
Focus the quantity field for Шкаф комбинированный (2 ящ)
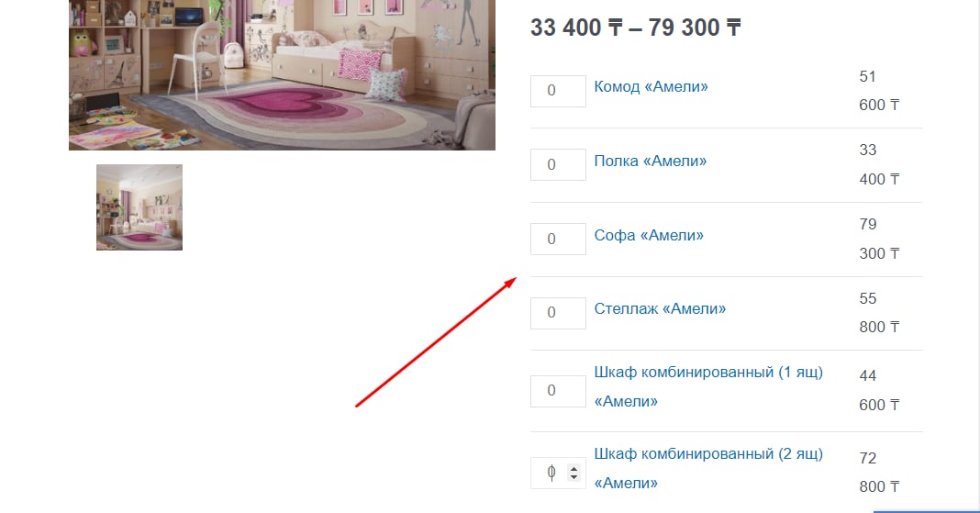click(x=558, y=473)
